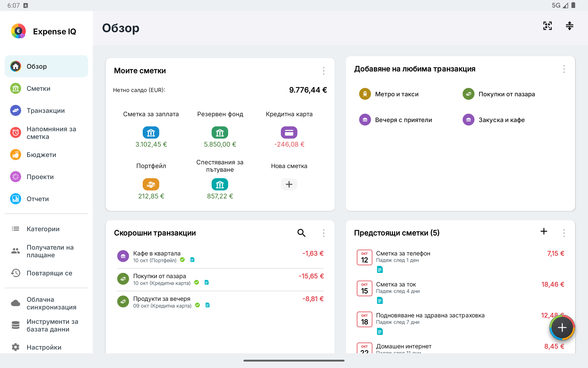Add favorite transaction Вечеря с приятели
The width and height of the screenshot is (588, 368).
(395, 120)
